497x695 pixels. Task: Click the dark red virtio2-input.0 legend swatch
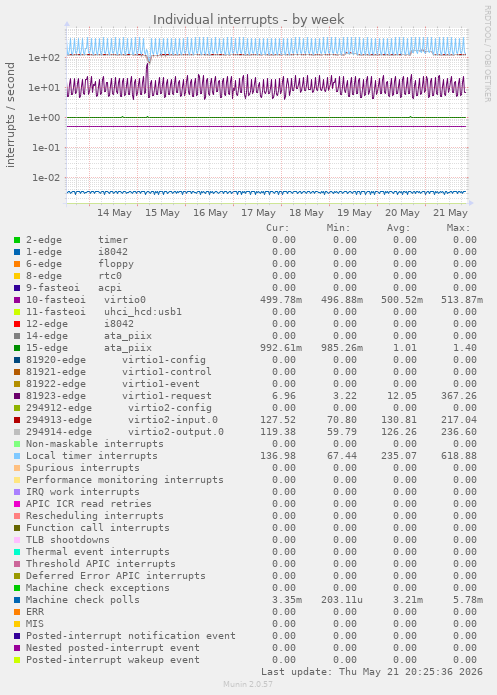click(x=17, y=420)
